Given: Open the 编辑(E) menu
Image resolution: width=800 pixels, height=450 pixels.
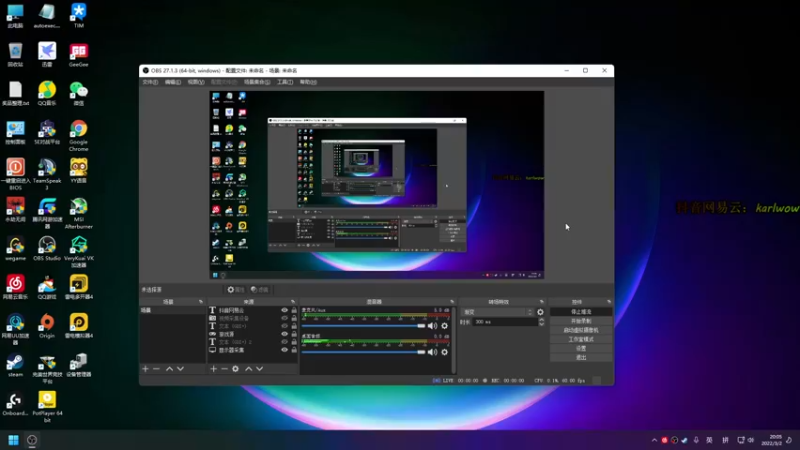Looking at the screenshot, I should click(x=172, y=82).
